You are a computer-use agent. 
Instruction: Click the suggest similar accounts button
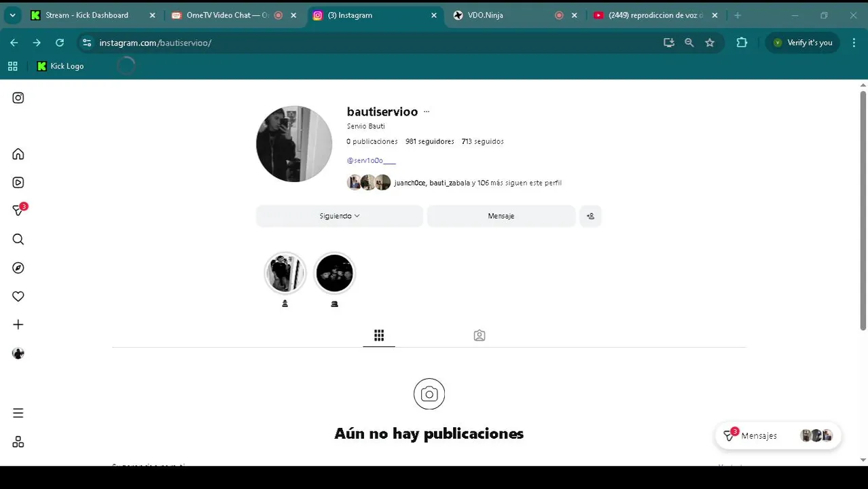click(590, 216)
